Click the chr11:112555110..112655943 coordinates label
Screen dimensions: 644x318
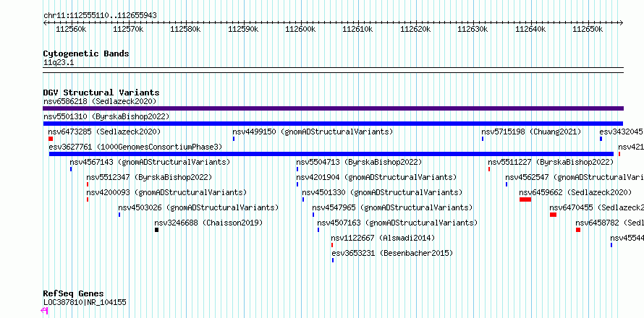coord(100,16)
